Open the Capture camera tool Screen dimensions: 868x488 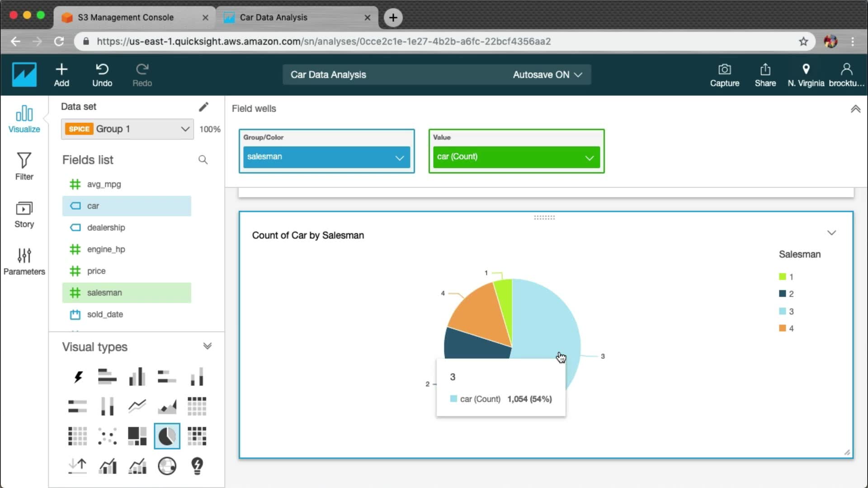click(x=724, y=75)
